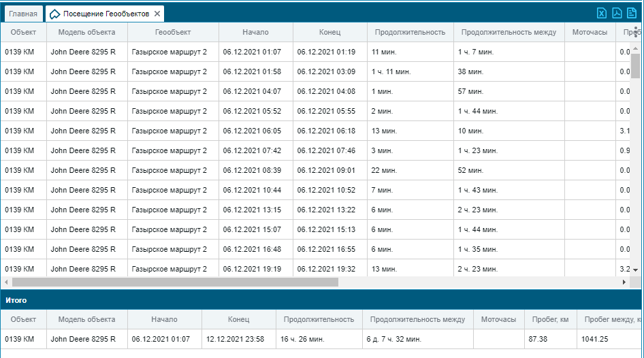Click Конец header in Итого table
This screenshot has width=644, height=358.
[239, 319]
